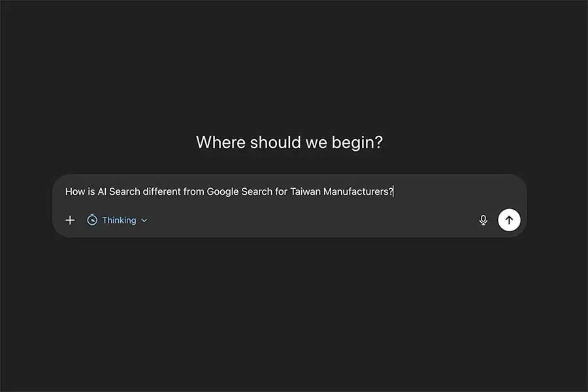Click the send arrow to start the search comparison
588x392 pixels.
[x=509, y=220]
